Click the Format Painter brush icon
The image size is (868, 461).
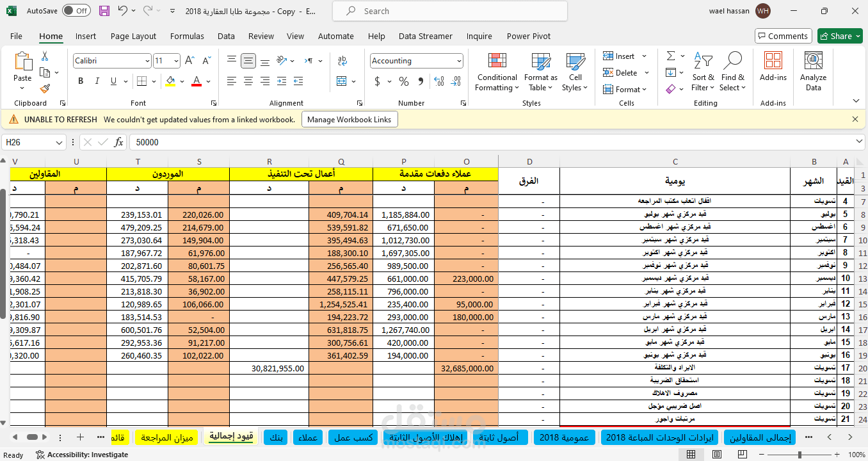point(45,89)
